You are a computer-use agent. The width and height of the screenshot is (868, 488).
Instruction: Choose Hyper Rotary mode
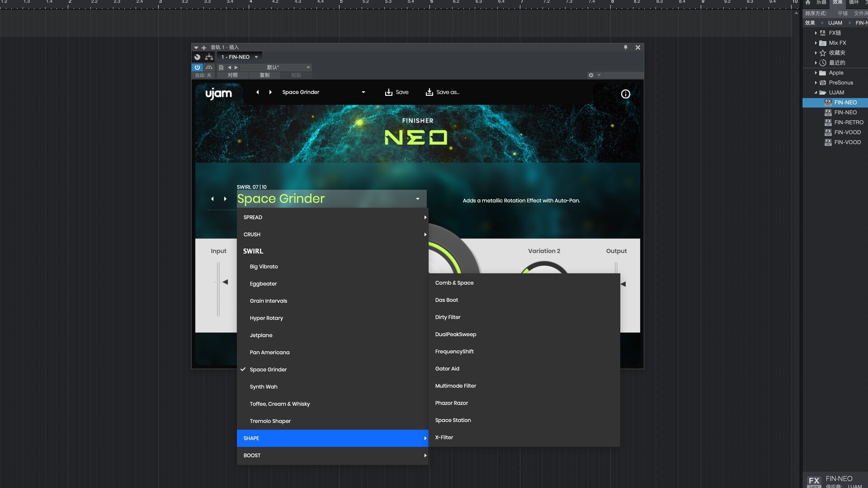tap(332, 318)
